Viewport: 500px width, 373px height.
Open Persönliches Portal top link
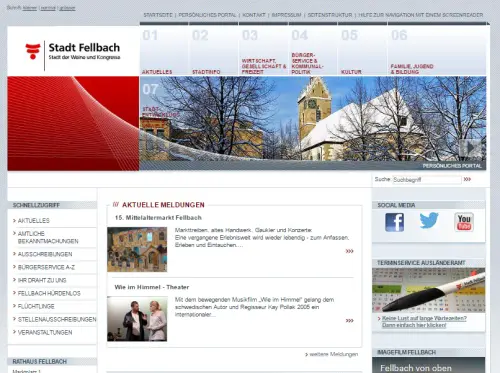click(x=207, y=15)
